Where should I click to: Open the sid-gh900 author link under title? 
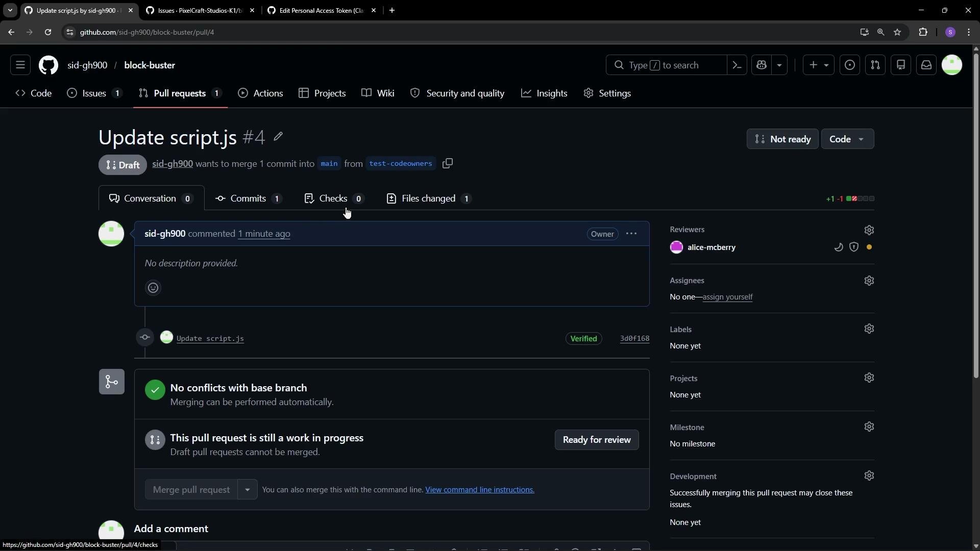pos(173,164)
